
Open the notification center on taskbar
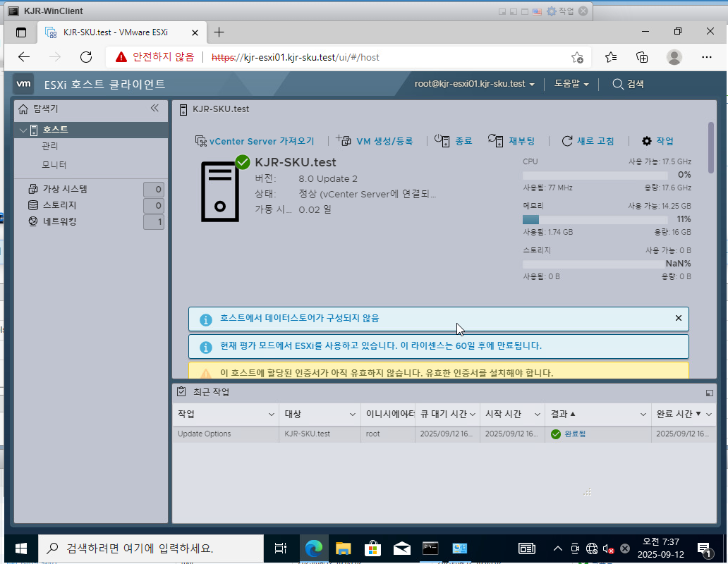click(x=705, y=549)
